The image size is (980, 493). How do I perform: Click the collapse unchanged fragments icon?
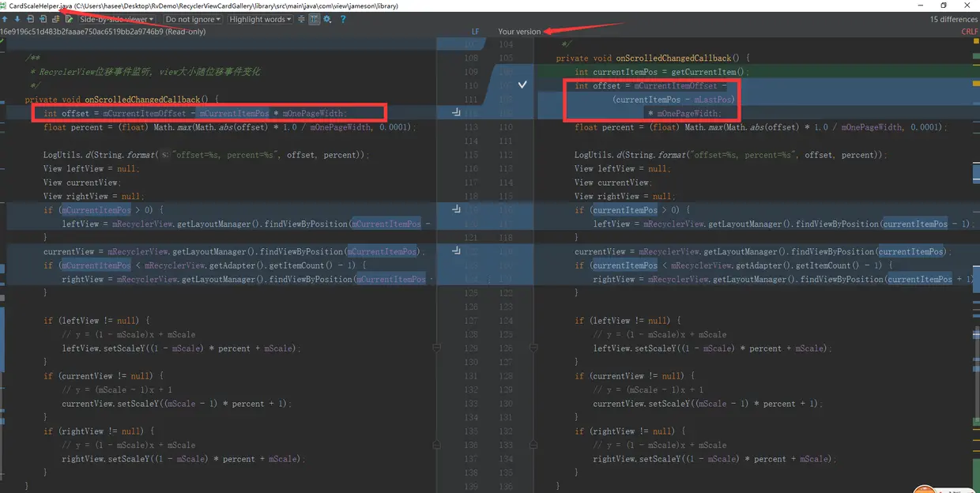pos(301,19)
